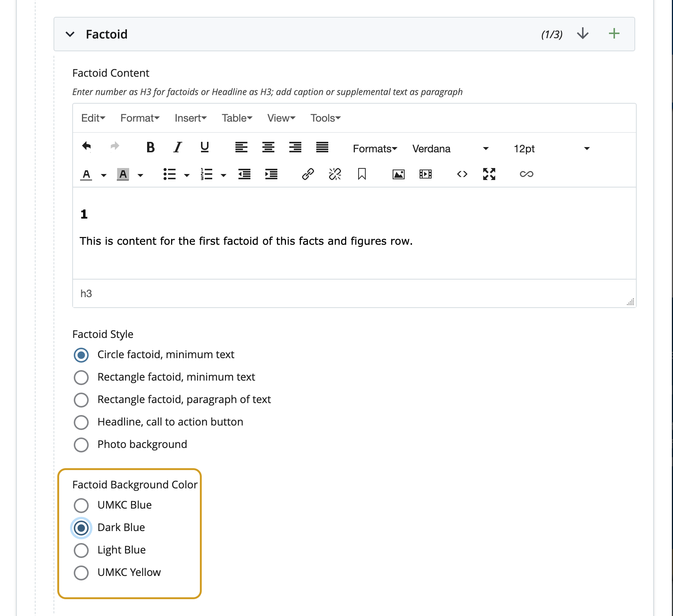Screen dimensions: 673x616
Task: Apply background highlight color icon
Action: [x=123, y=174]
